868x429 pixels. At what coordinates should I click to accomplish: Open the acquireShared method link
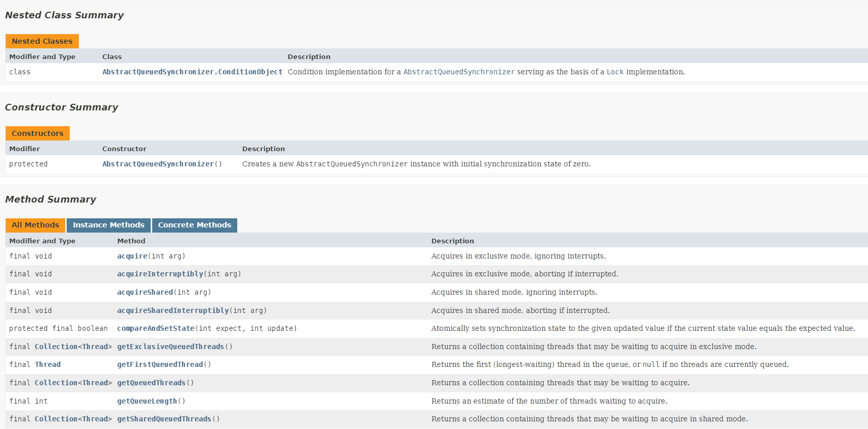145,292
